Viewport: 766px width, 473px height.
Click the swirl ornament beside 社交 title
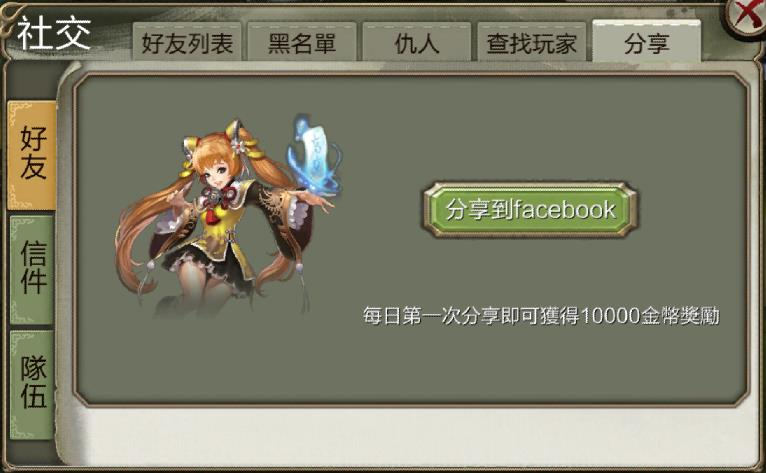[x=11, y=17]
